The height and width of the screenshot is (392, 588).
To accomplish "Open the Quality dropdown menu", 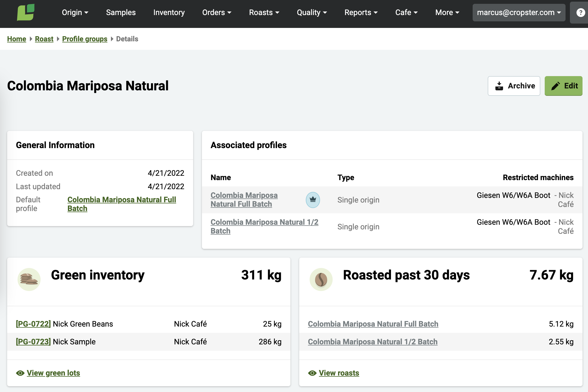I will 312,13.
